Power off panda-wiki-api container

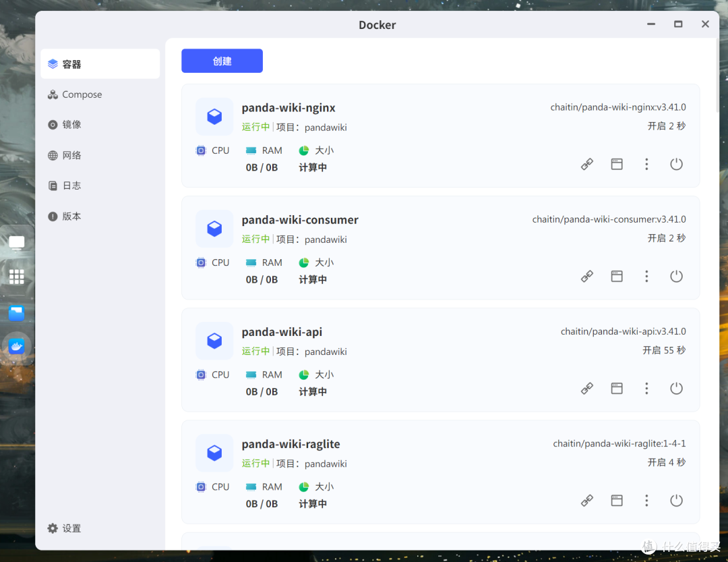point(676,388)
